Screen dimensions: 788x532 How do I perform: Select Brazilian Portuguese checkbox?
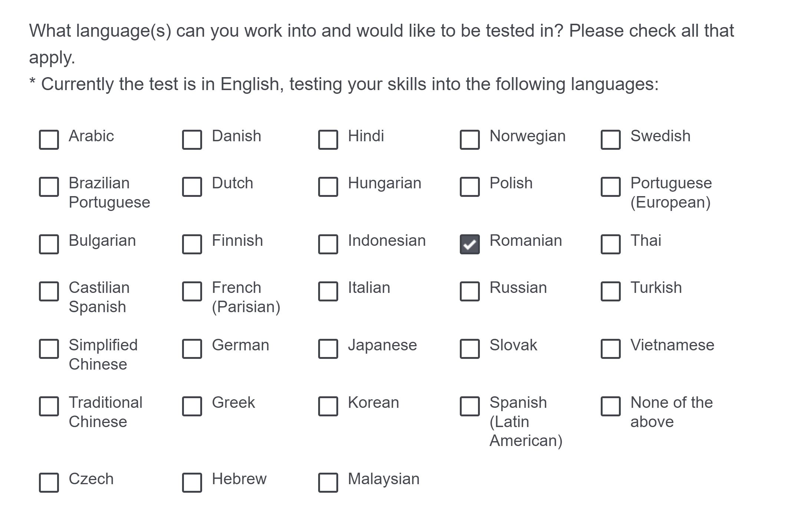[x=49, y=186]
